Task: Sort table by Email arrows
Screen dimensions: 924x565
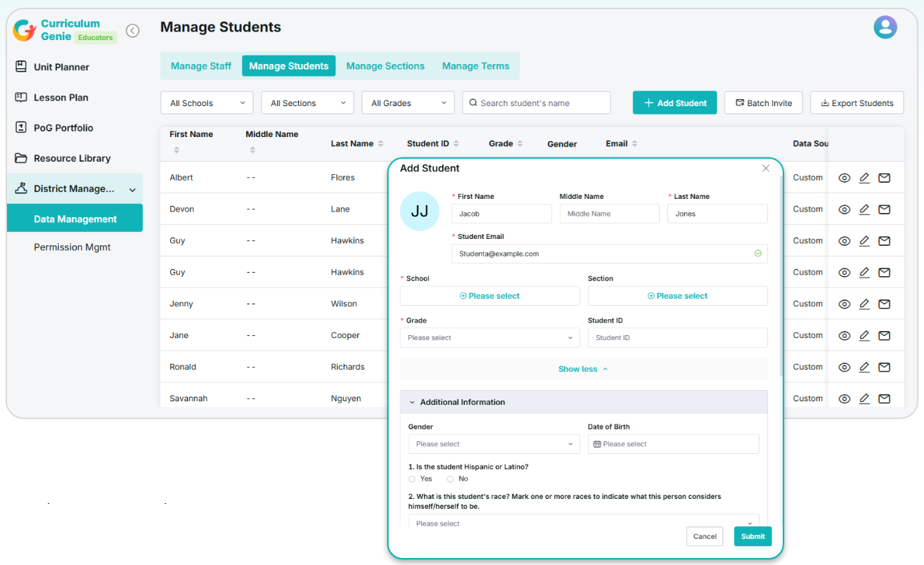Action: [x=634, y=143]
